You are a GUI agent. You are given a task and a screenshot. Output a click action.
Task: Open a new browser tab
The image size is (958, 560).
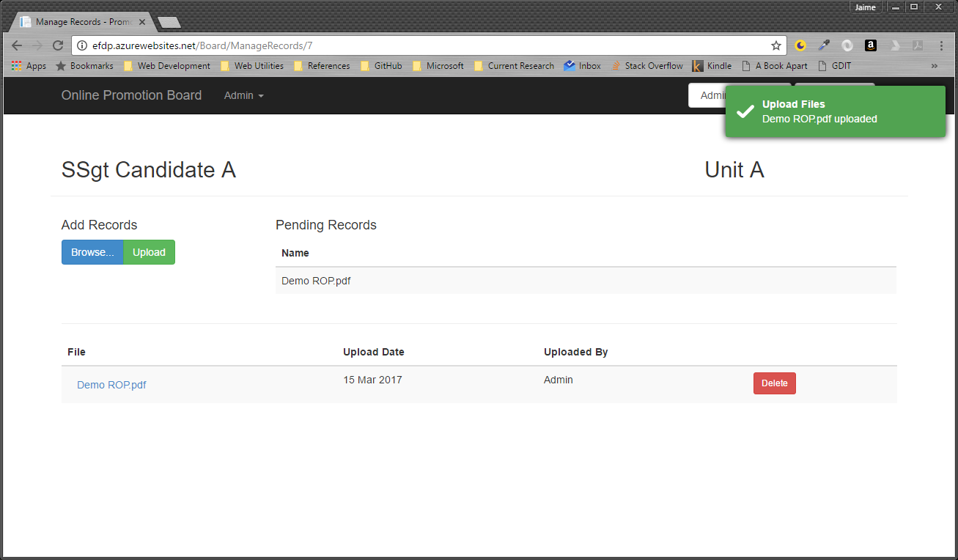coord(169,23)
